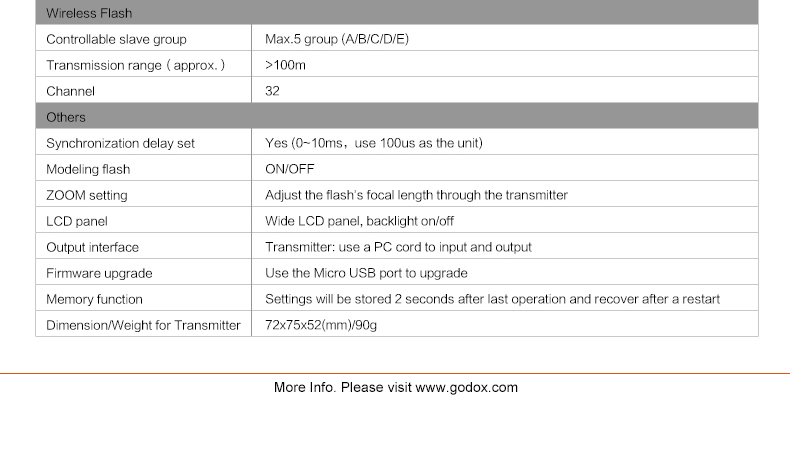Click the LCD panel row label
790x455 pixels.
click(x=76, y=221)
